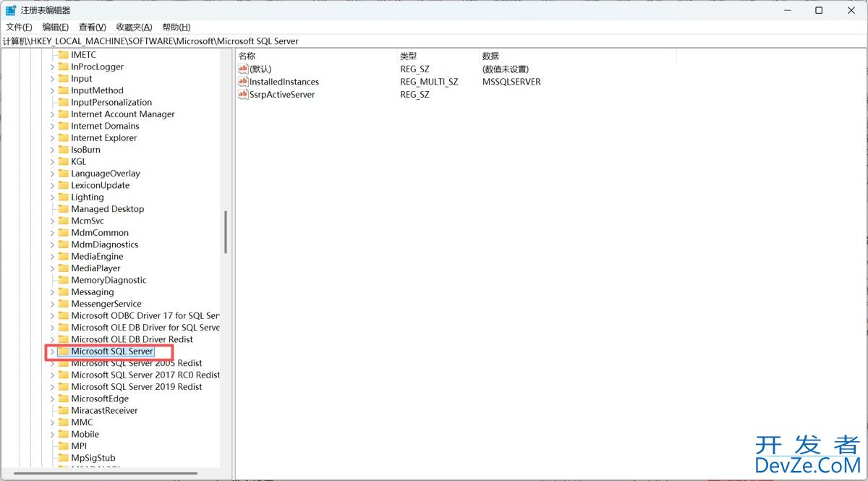Click the Registry Editor icon in title bar

pyautogui.click(x=10, y=10)
